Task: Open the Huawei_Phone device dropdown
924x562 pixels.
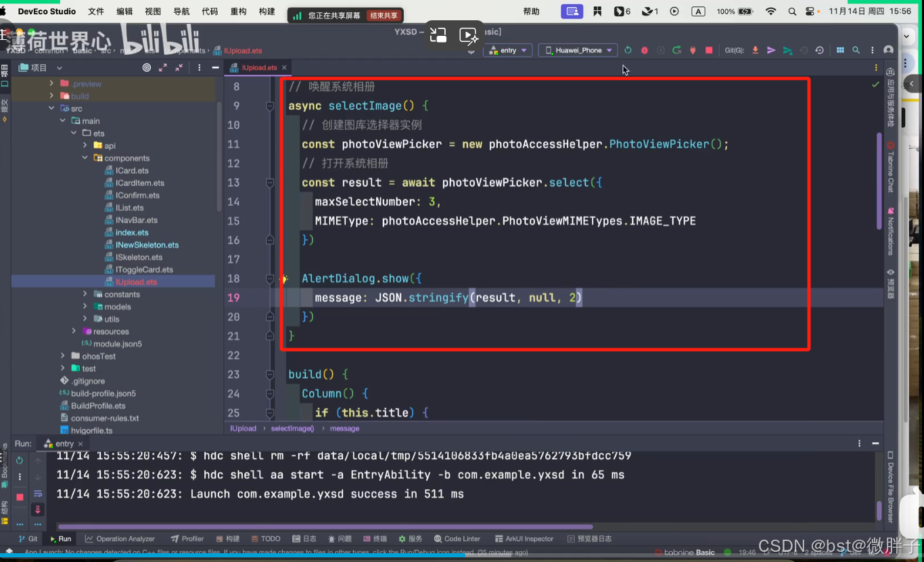Action: point(578,50)
